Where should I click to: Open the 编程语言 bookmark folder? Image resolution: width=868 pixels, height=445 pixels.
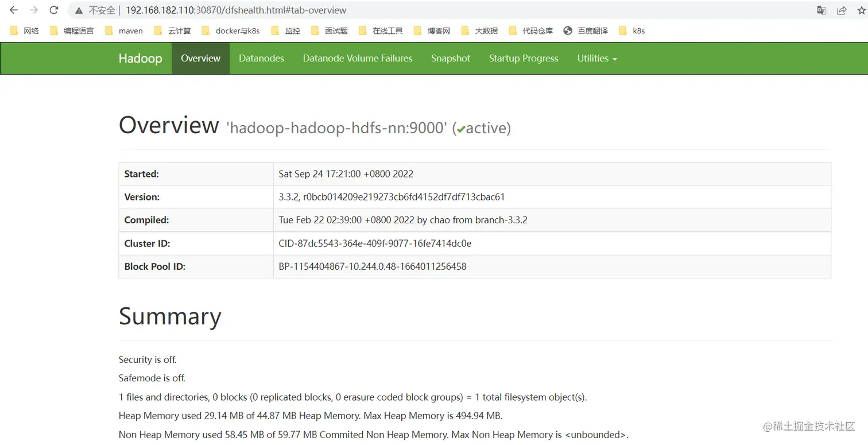point(72,31)
